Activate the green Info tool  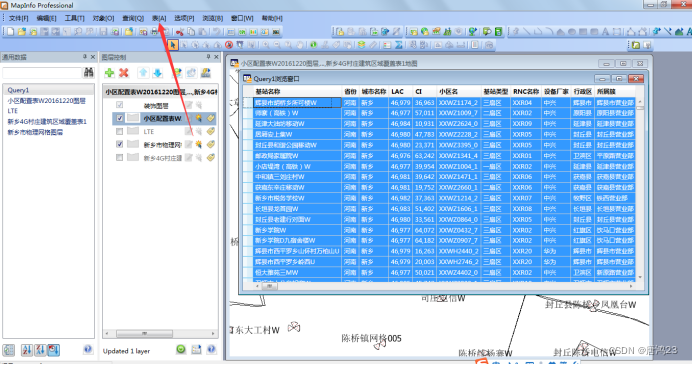point(313,45)
